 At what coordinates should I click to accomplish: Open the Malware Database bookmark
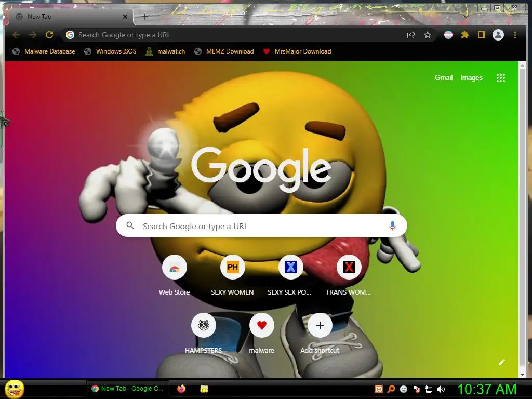pyautogui.click(x=44, y=51)
